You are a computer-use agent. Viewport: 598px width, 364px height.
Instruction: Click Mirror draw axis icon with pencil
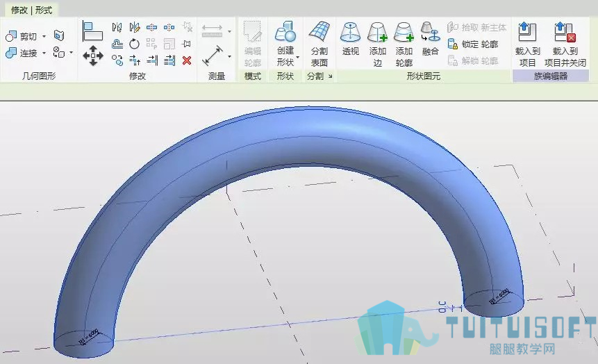click(134, 28)
